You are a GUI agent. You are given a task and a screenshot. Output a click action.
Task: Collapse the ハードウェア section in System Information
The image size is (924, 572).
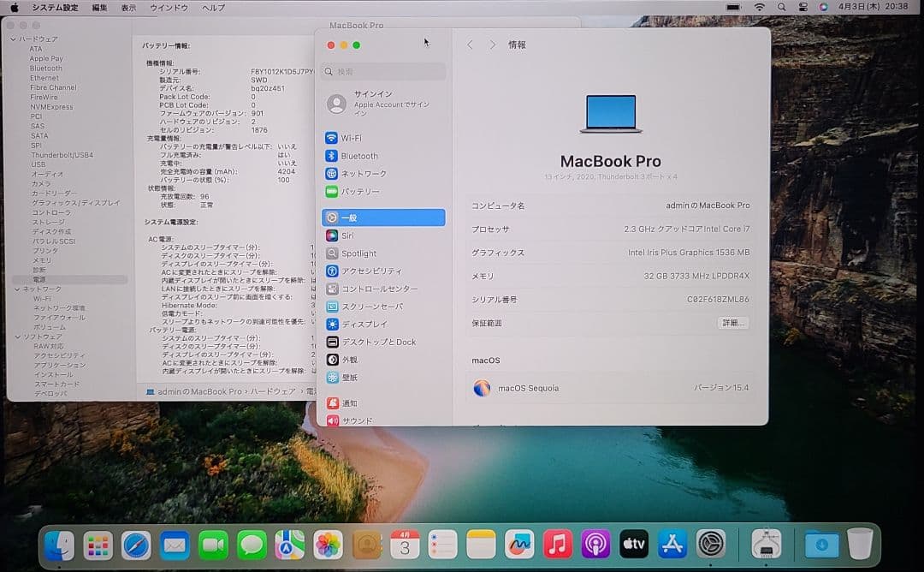[11, 38]
